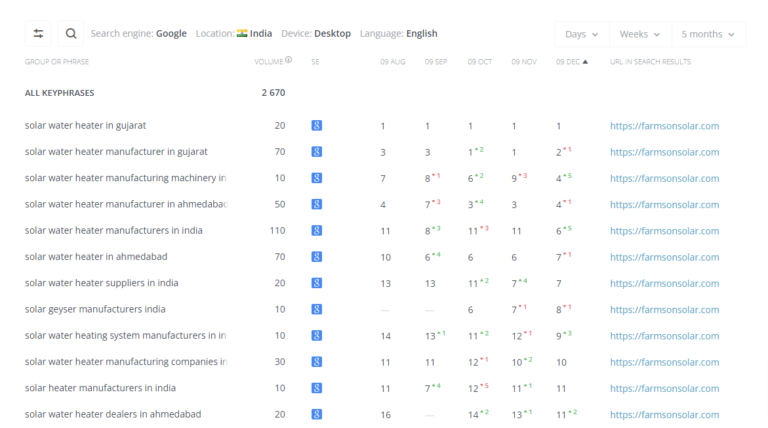Select the All Keyphrases group row
This screenshot has width=768, height=428.
click(61, 93)
